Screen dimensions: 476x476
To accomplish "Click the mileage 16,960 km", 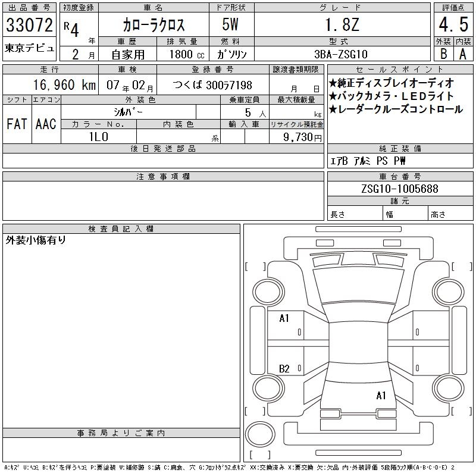I will coord(64,84).
